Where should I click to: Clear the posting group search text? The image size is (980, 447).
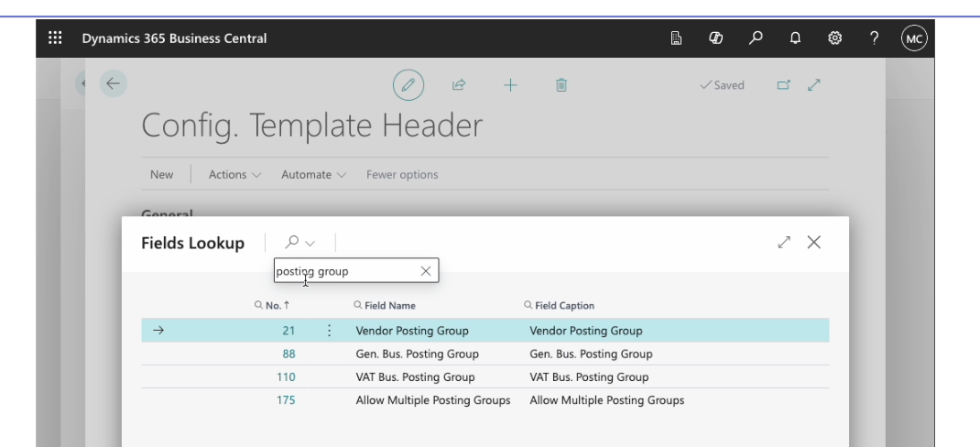pyautogui.click(x=425, y=271)
